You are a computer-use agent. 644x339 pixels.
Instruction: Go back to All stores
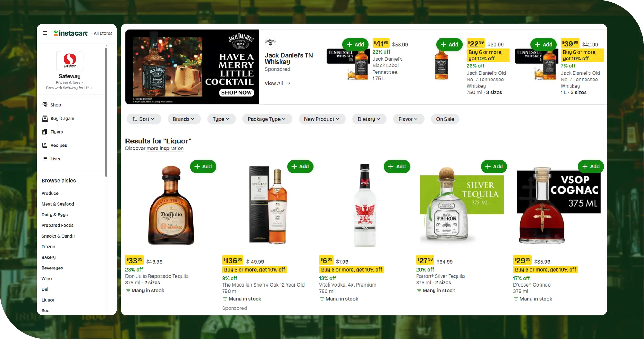click(x=102, y=33)
